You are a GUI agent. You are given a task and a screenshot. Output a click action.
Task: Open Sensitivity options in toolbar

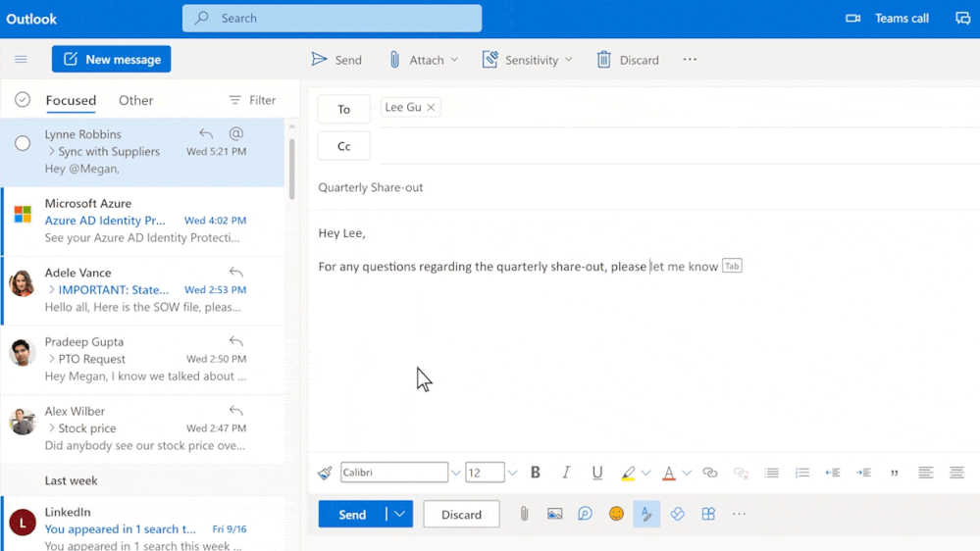coord(528,60)
